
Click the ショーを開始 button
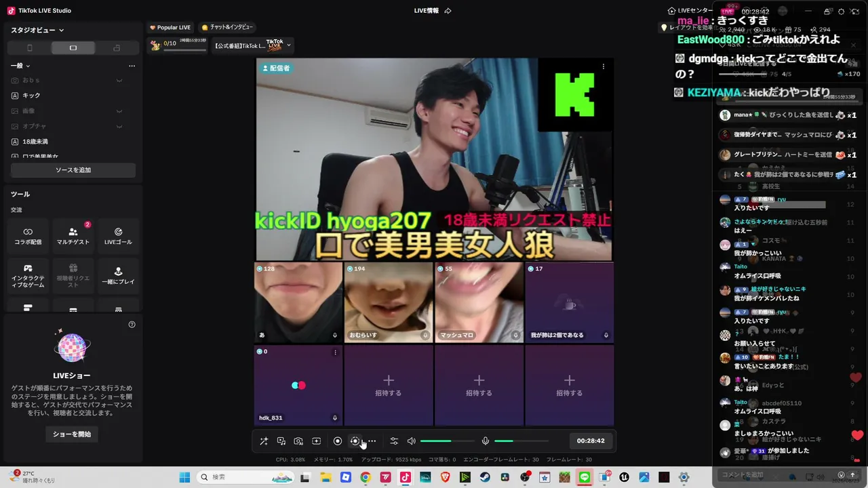(72, 434)
